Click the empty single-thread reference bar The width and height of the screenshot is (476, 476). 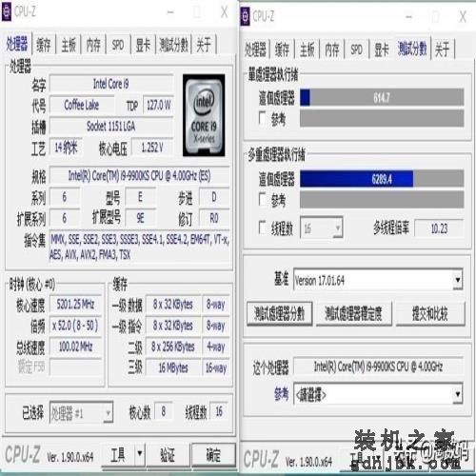point(382,118)
